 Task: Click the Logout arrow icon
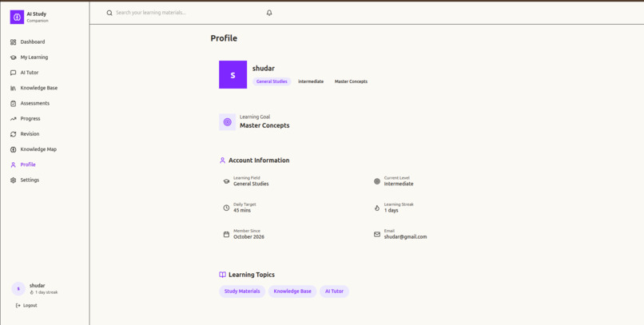[x=18, y=305]
